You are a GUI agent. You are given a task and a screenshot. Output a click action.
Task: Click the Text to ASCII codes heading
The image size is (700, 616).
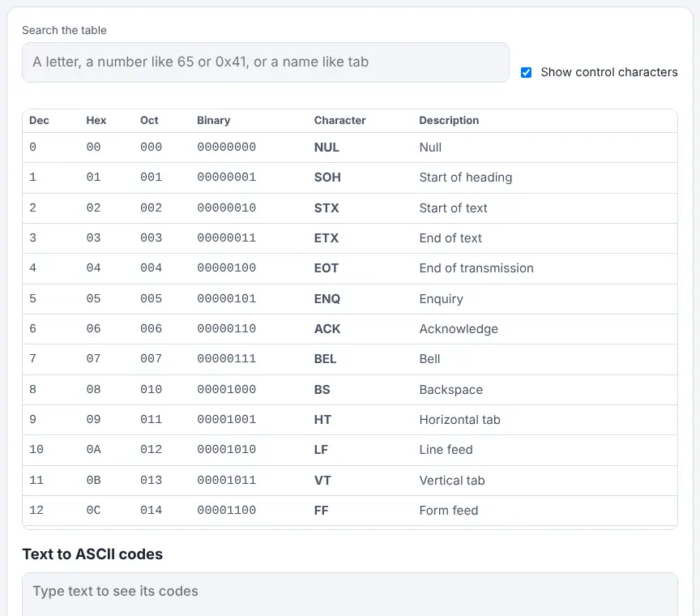pyautogui.click(x=92, y=554)
